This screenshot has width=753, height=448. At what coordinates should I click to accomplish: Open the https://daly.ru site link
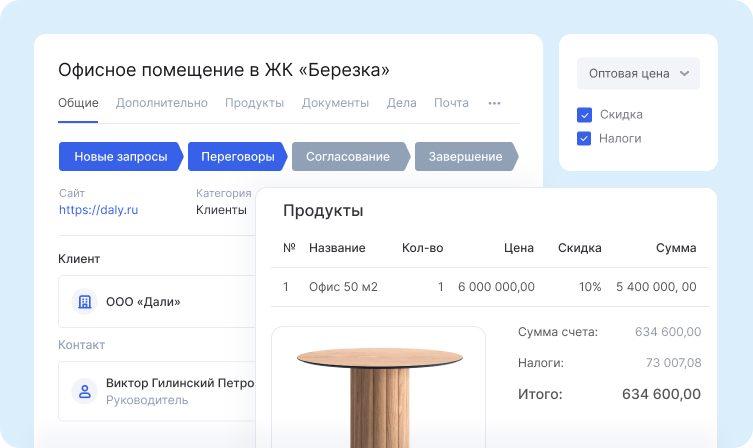pyautogui.click(x=98, y=210)
